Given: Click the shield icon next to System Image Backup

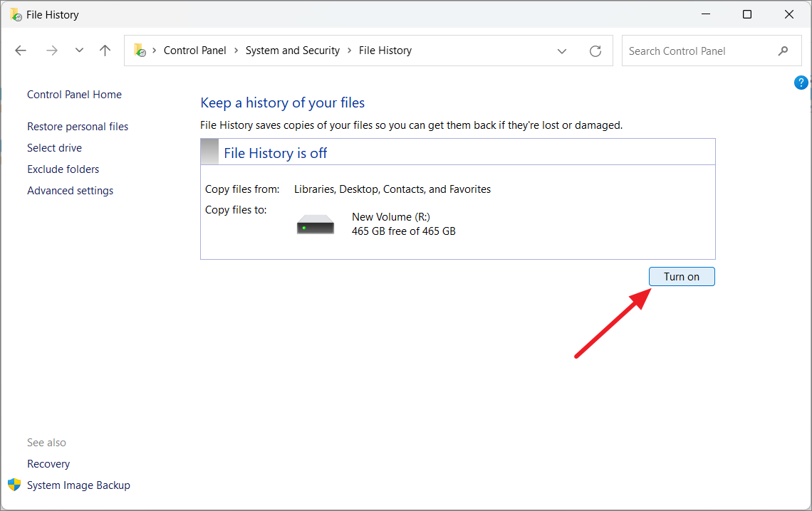Looking at the screenshot, I should click(x=14, y=485).
